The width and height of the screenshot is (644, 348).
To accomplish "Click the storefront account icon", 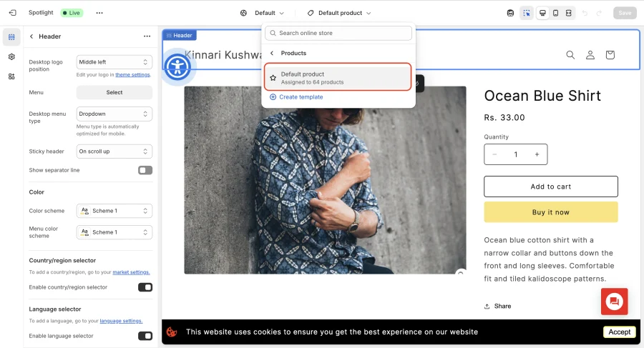I will (x=590, y=55).
